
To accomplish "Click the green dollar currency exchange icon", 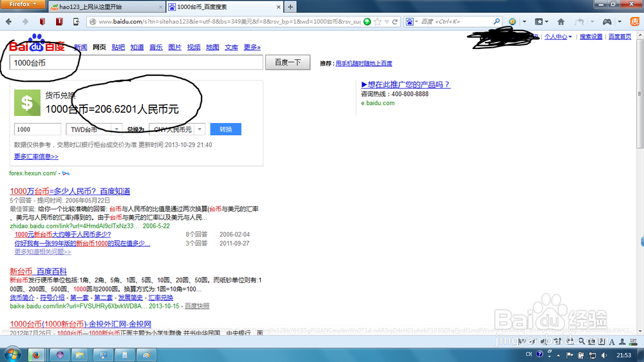I will tap(27, 102).
